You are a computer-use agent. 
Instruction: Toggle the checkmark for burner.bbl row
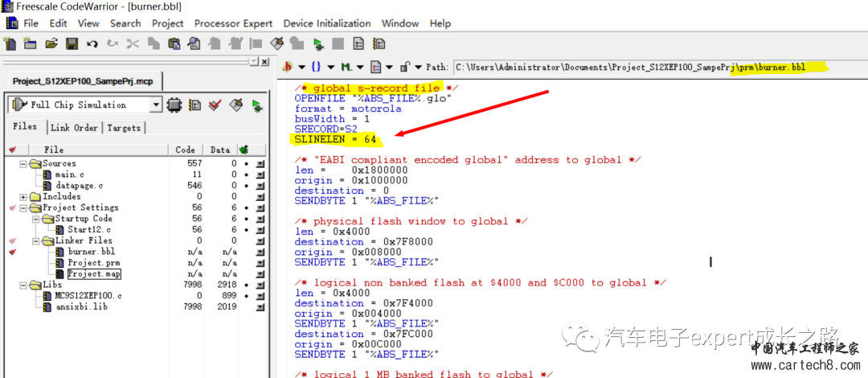tap(13, 252)
